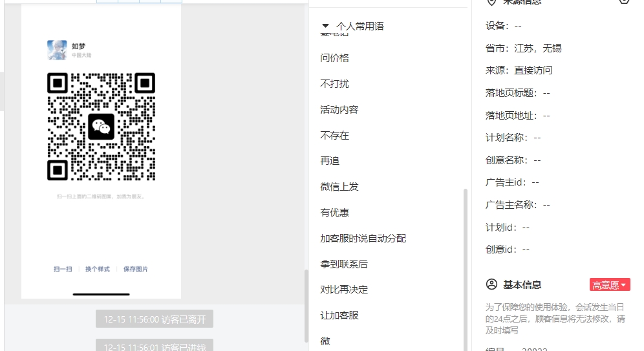Click the 创意id field
This screenshot has width=644, height=351.
[x=508, y=250]
